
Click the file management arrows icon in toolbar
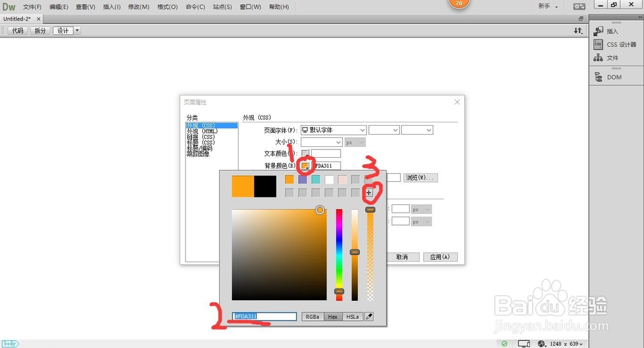(578, 30)
